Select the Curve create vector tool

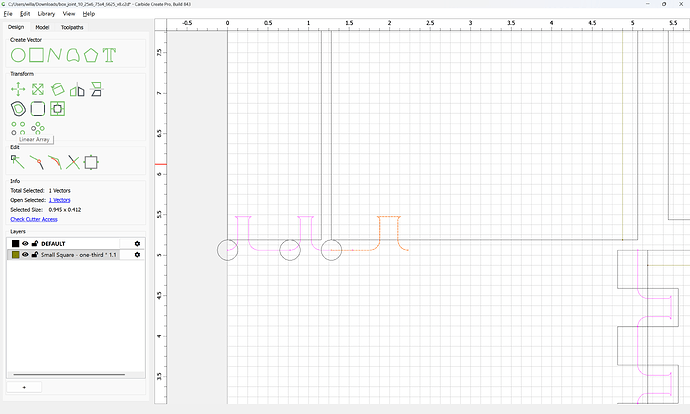click(73, 55)
